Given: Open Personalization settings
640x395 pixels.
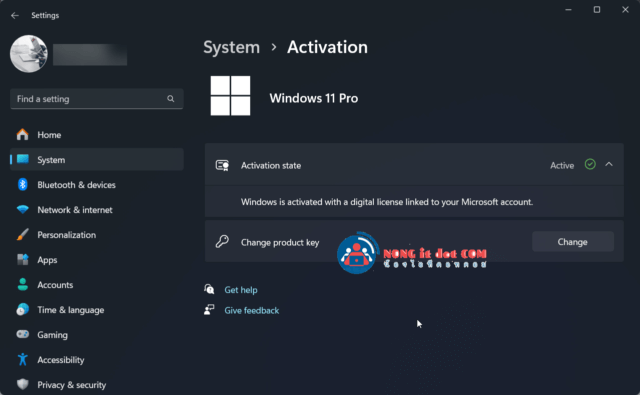Looking at the screenshot, I should click(97, 235).
